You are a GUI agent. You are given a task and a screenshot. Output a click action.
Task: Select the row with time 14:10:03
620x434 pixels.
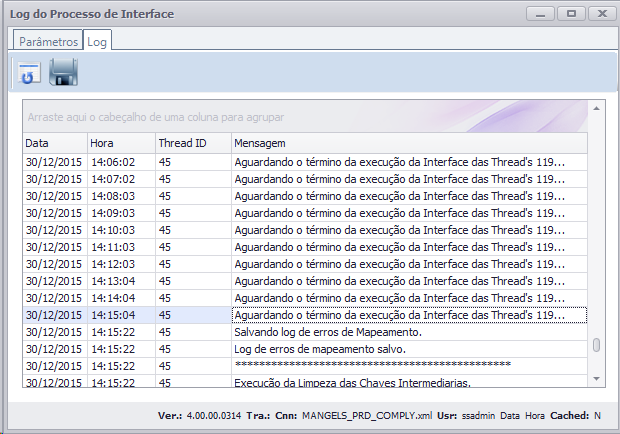coord(305,230)
